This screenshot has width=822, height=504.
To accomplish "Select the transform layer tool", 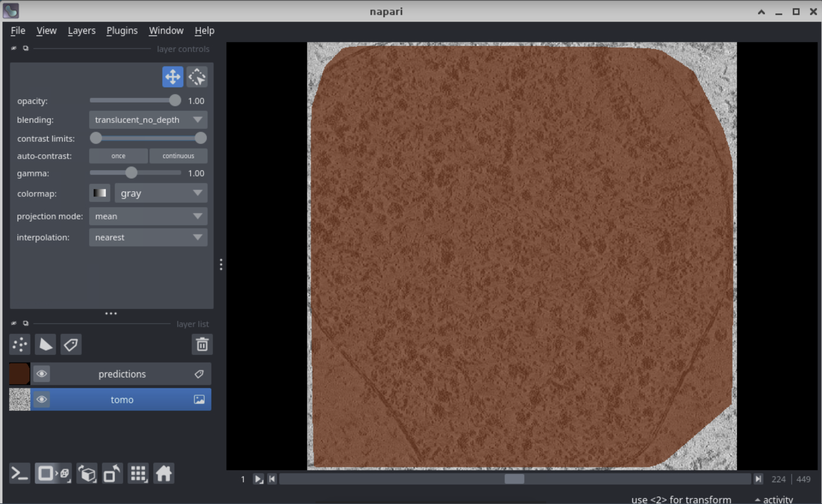I will click(197, 77).
